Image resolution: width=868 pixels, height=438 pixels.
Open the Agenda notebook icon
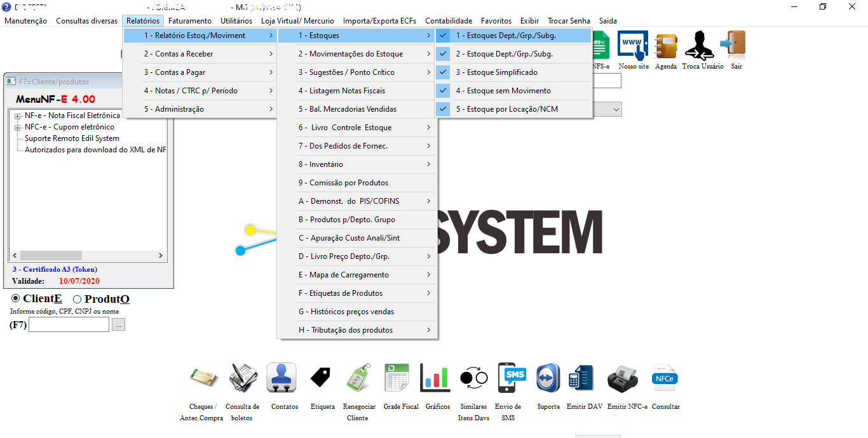coord(665,47)
